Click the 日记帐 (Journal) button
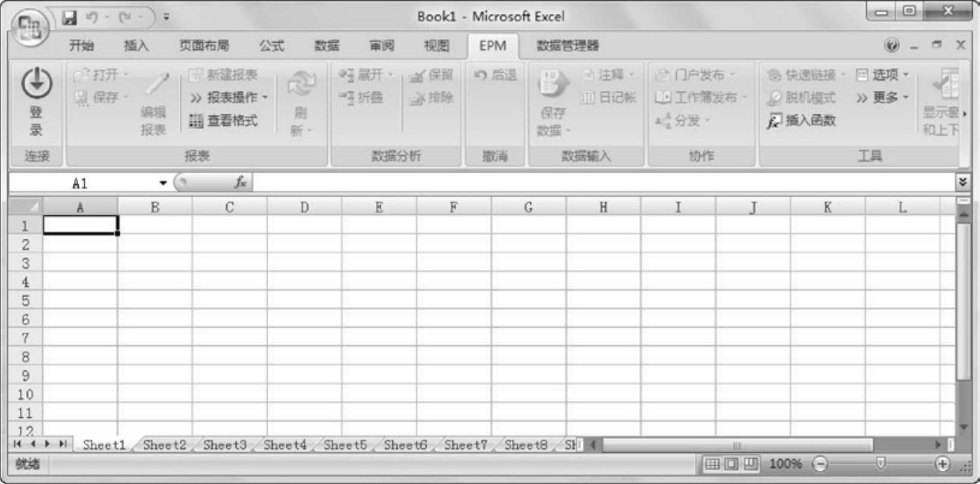 pos(608,97)
